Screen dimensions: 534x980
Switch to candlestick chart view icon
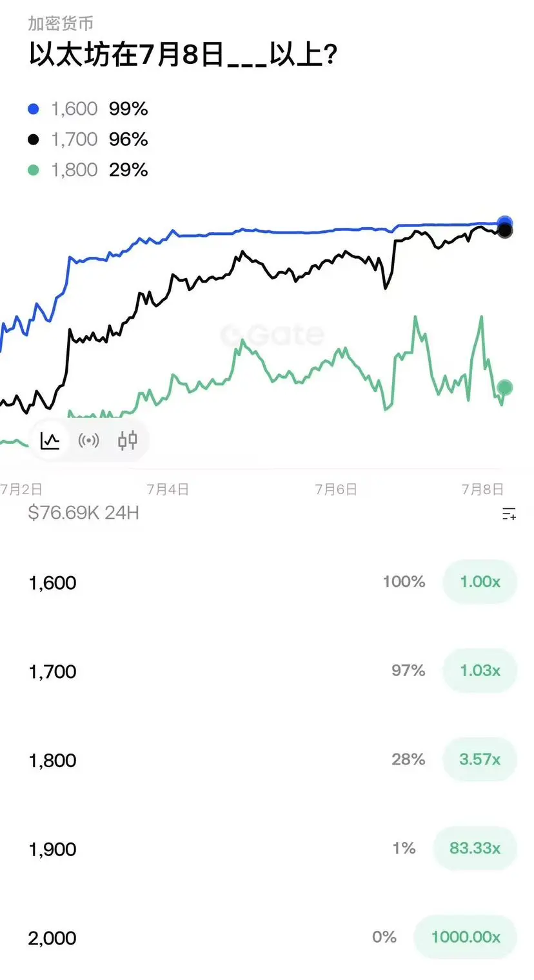click(x=128, y=441)
